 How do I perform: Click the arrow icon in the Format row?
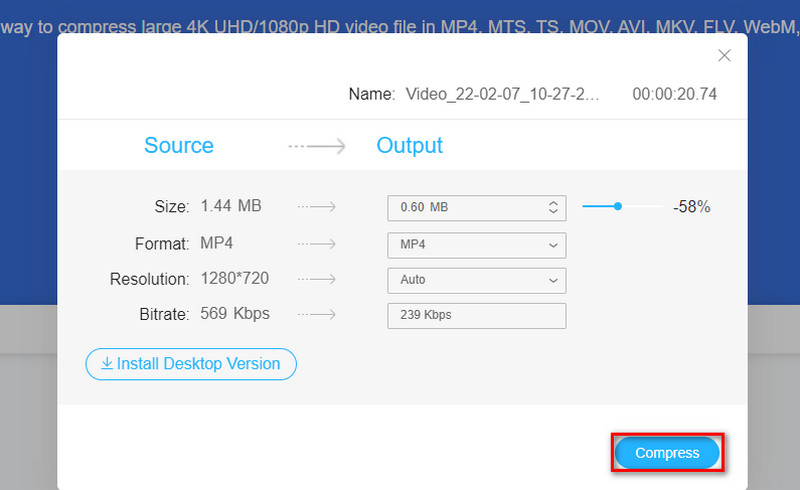(316, 245)
